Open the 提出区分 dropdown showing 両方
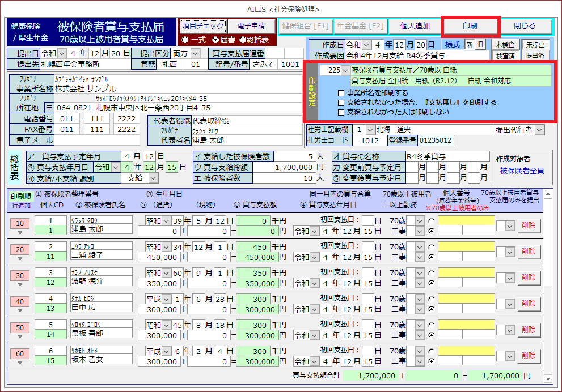This screenshot has width=562, height=392. tap(196, 53)
